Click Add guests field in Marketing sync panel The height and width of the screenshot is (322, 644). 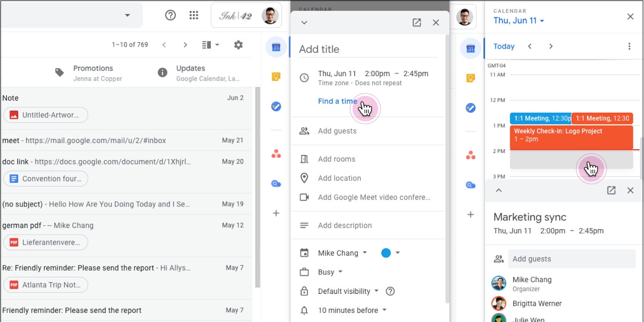point(572,259)
